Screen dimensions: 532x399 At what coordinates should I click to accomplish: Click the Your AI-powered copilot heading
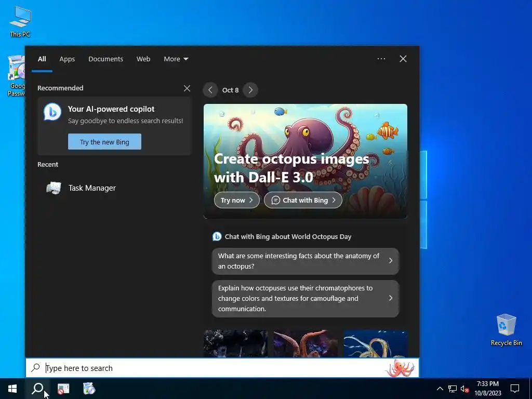(111, 109)
